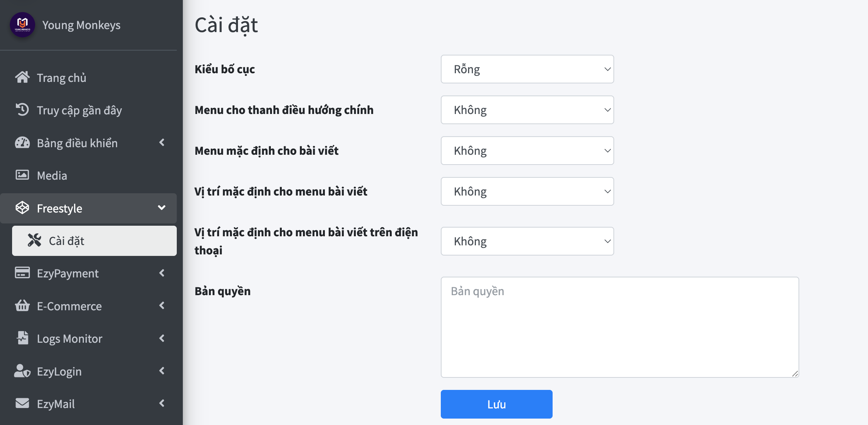Open Logs Monitor menu item
The width and height of the screenshot is (868, 425).
click(x=88, y=339)
